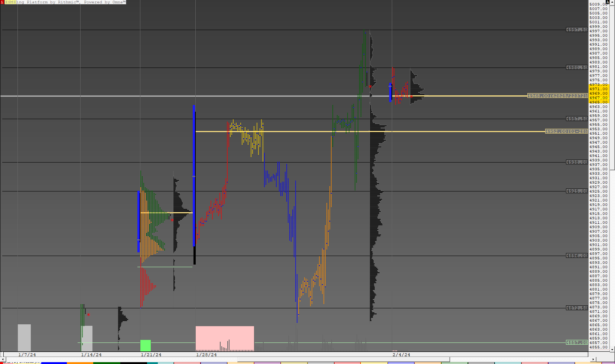This screenshot has height=364, width=615.
Task: Select the 4957.50 price level label
Action: pyautogui.click(x=577, y=119)
